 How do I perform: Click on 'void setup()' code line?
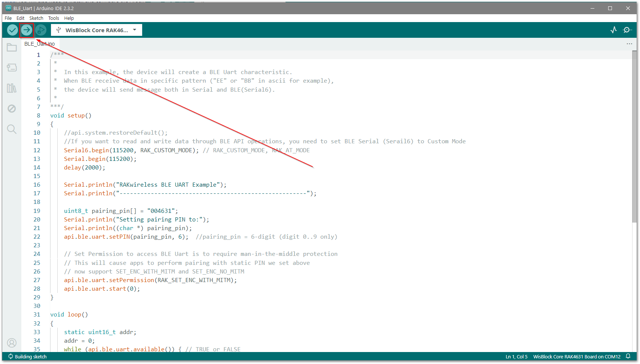click(71, 116)
